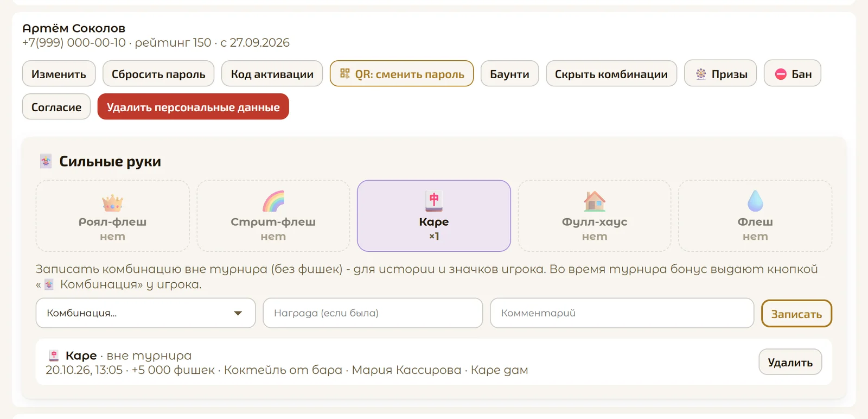This screenshot has height=419, width=868.
Task: Click the rainbow icon for Стрит-флеш
Action: (x=273, y=201)
